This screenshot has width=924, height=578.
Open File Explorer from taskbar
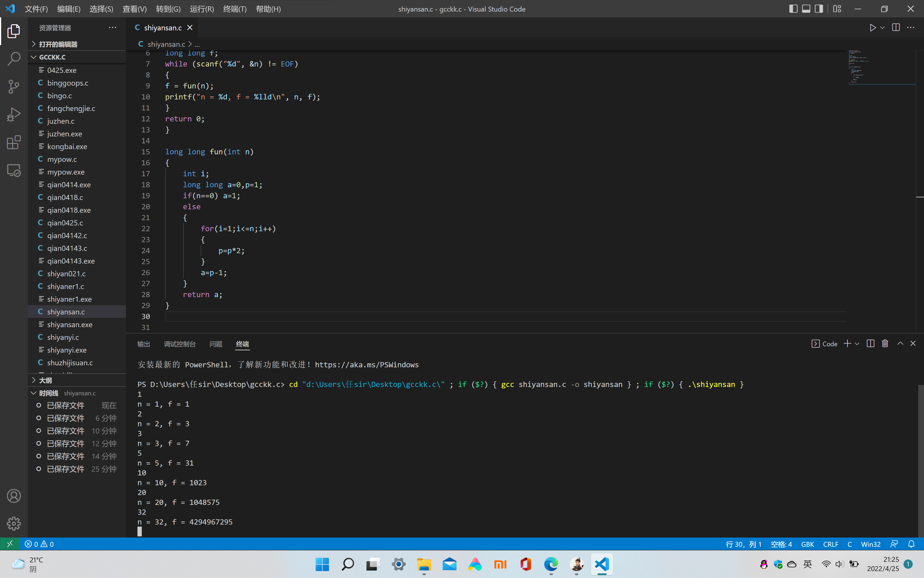424,564
